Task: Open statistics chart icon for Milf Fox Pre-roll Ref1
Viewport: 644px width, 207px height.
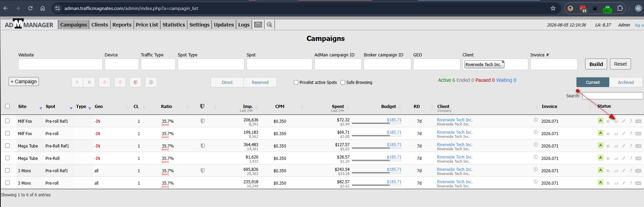Action: click(x=616, y=121)
